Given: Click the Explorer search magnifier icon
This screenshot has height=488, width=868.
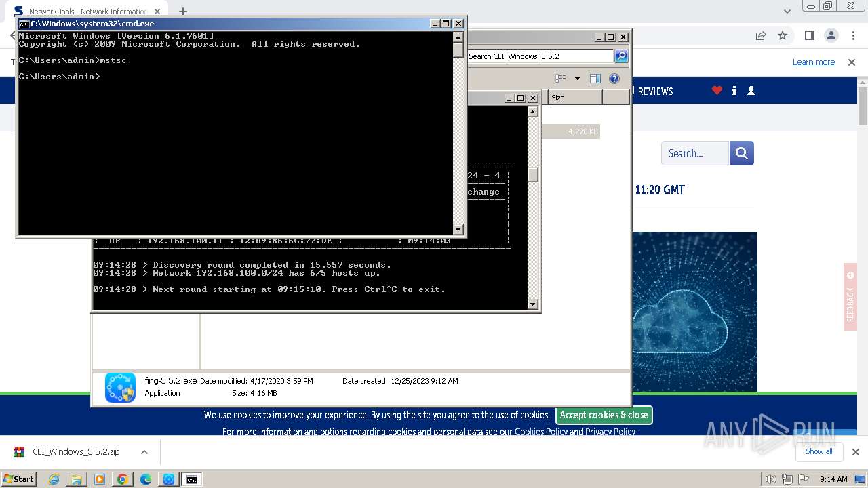Looking at the screenshot, I should click(621, 56).
